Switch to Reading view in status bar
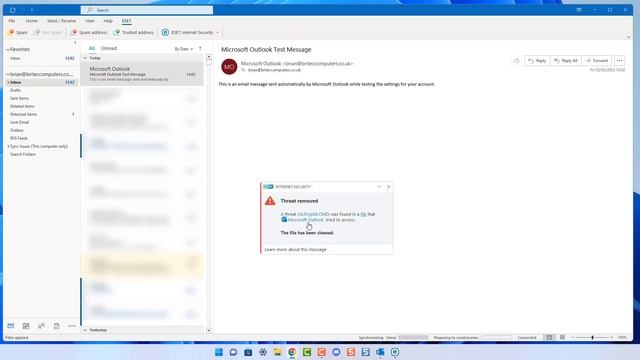 tap(562, 338)
